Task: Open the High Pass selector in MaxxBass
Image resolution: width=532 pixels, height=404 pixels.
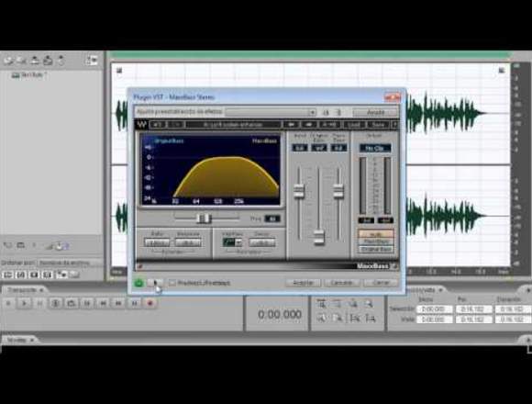Action: coord(232,242)
